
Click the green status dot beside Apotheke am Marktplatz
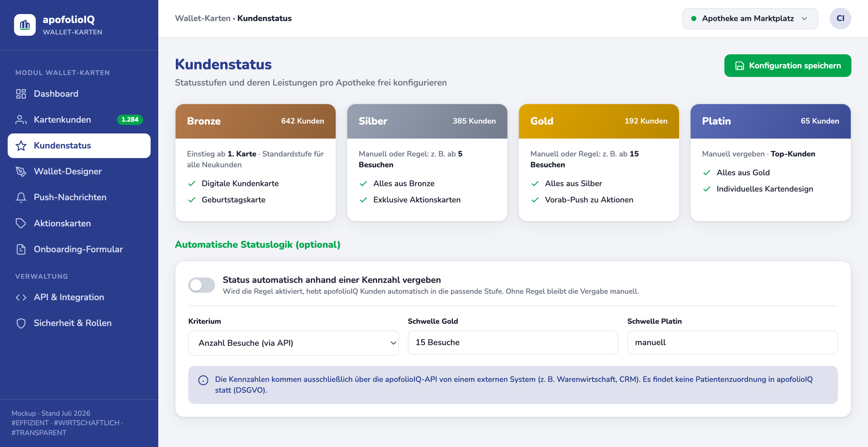click(x=693, y=19)
